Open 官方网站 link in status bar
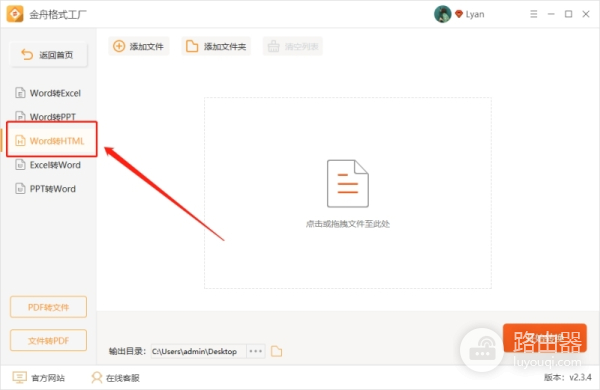Viewport: 600px width, 390px height. tap(39, 378)
